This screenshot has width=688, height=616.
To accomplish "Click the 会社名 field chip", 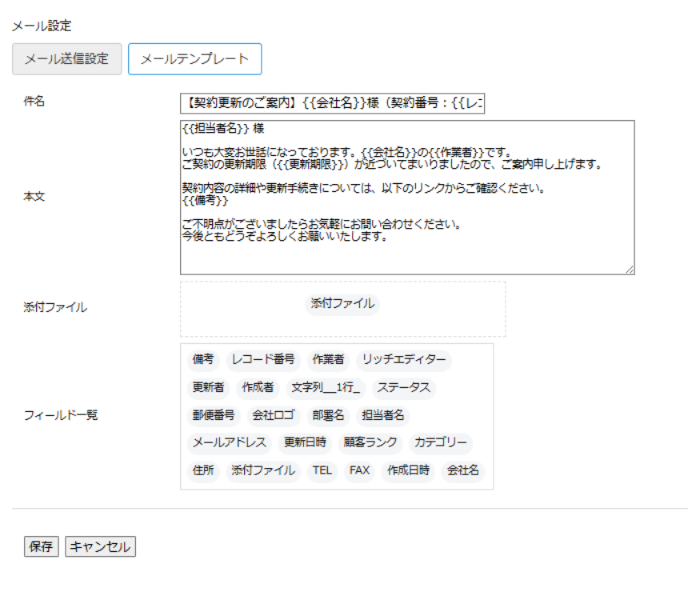I will tap(463, 470).
